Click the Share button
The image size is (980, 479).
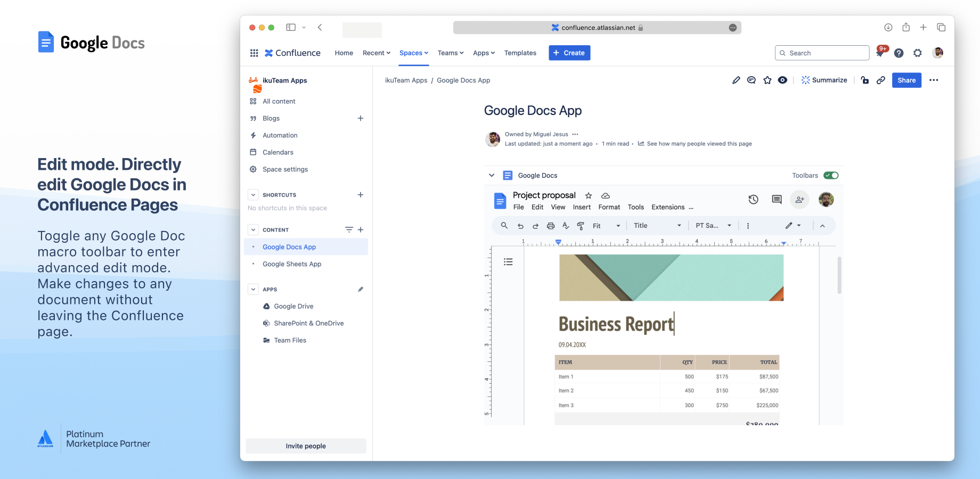(907, 80)
